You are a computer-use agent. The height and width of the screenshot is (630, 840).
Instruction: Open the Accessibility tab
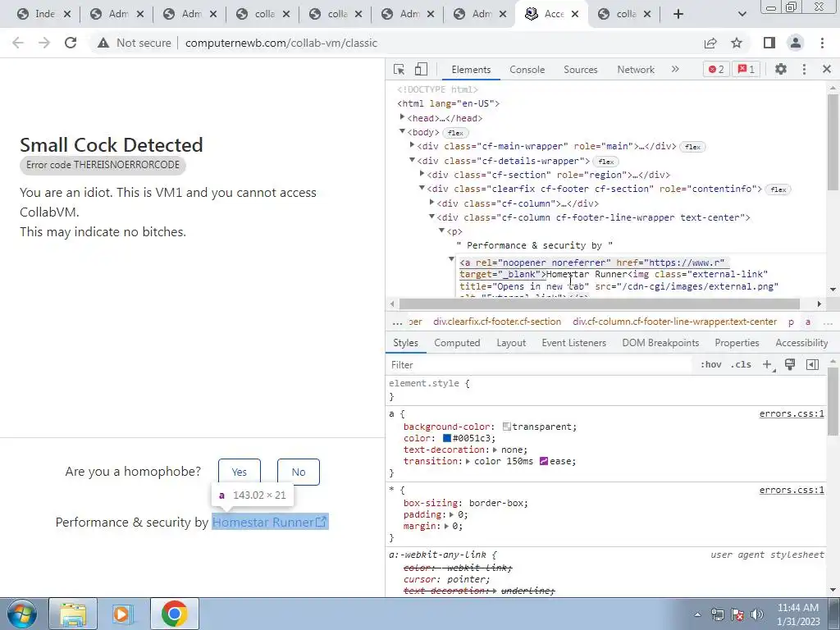pos(801,343)
